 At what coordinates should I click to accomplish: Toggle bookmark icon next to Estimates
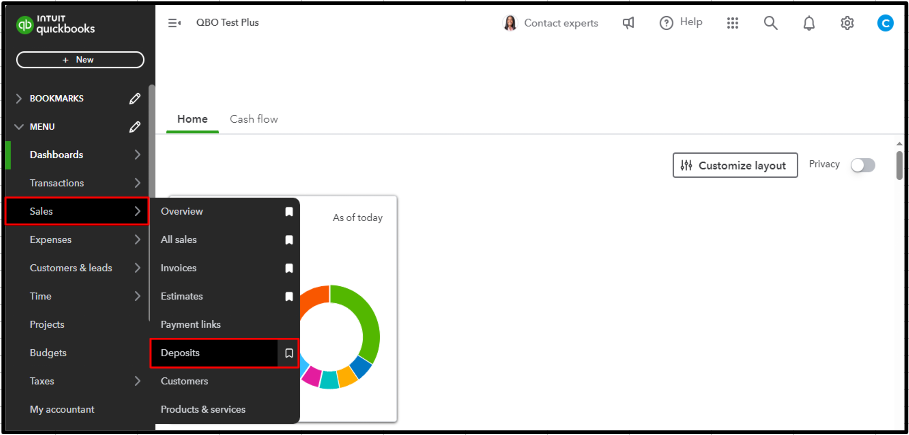pyautogui.click(x=289, y=296)
